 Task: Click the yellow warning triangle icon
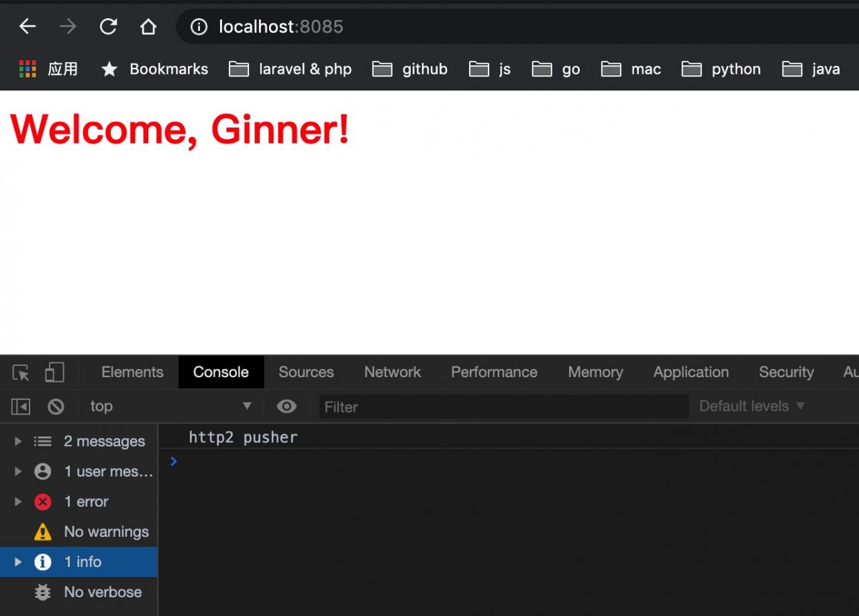(x=42, y=532)
